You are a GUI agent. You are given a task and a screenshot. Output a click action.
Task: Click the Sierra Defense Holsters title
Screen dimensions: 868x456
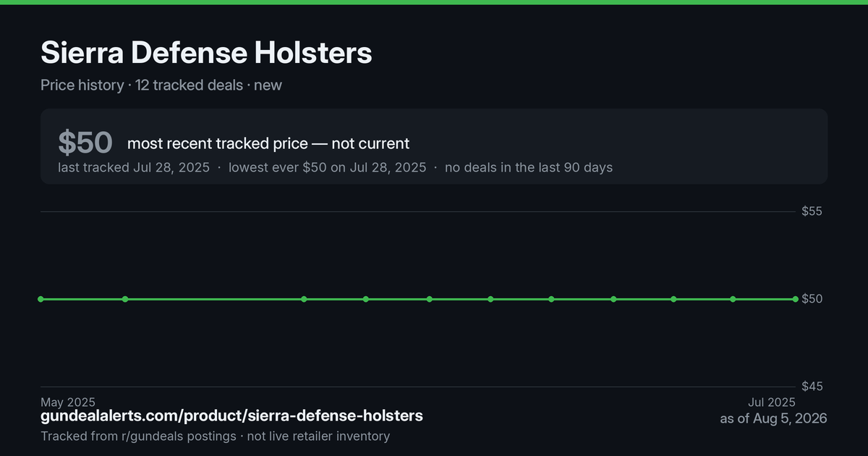[206, 53]
